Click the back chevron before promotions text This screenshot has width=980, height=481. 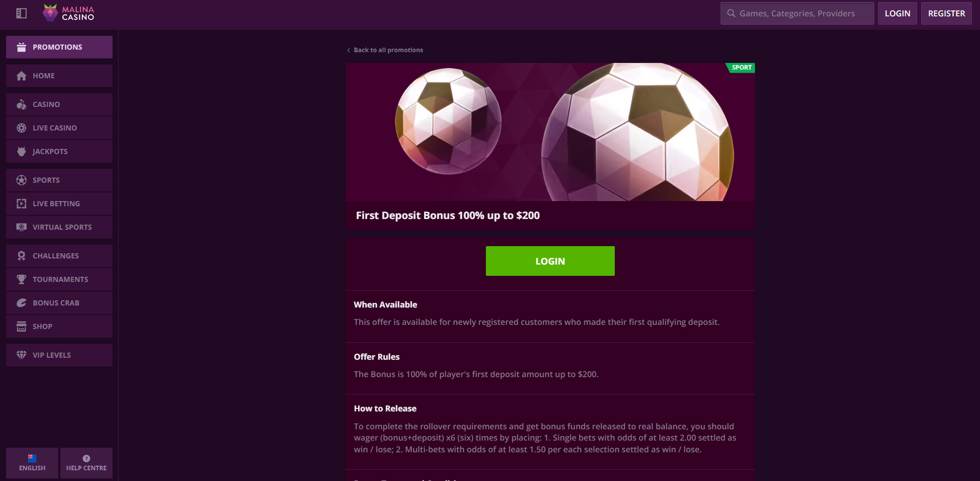(348, 50)
